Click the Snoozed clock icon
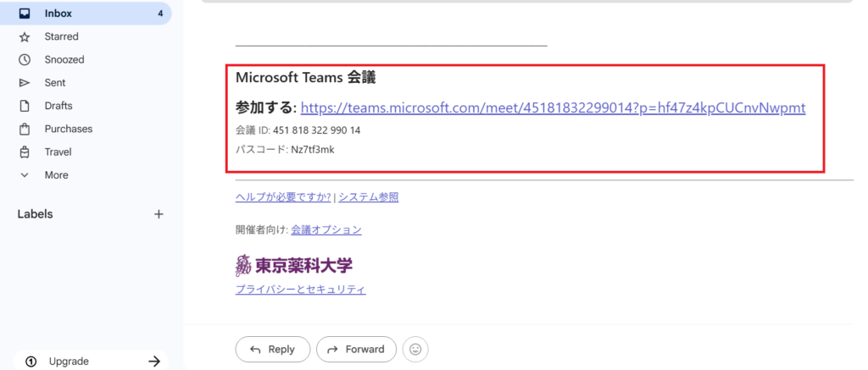868x370 pixels. coord(25,60)
